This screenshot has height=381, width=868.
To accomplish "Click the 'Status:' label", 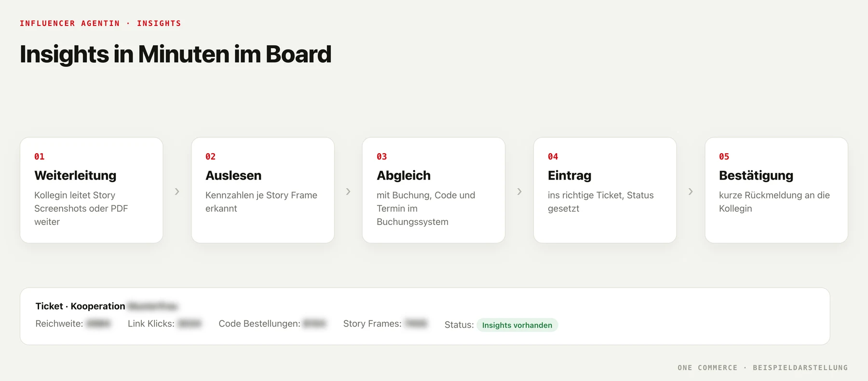I will point(459,325).
